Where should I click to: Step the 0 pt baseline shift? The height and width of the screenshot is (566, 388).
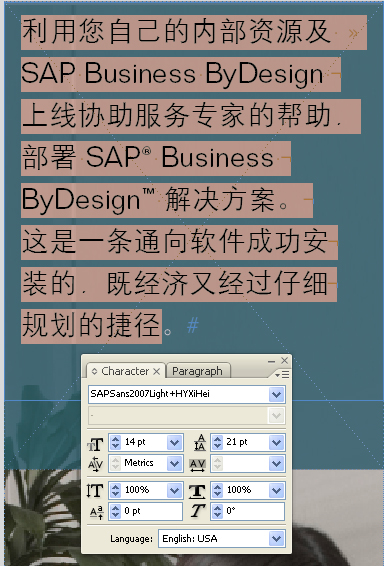point(115,511)
